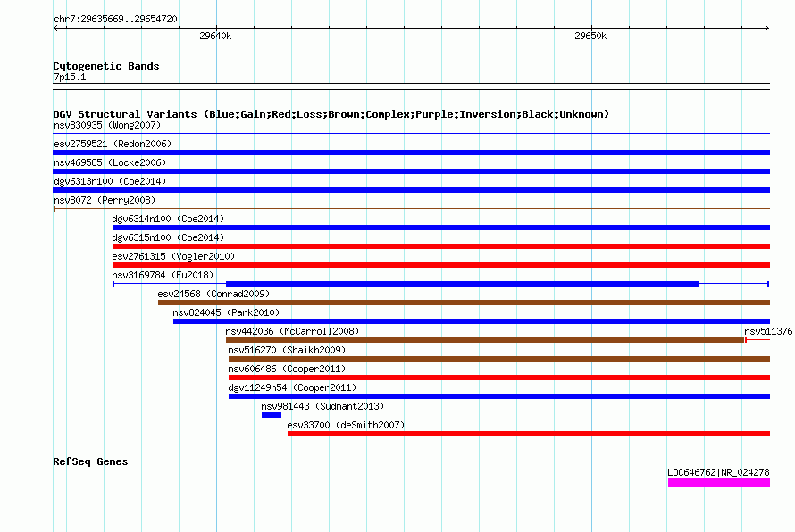
Task: Open variant nsv606486 (Cooper2011) label
Action: point(287,369)
